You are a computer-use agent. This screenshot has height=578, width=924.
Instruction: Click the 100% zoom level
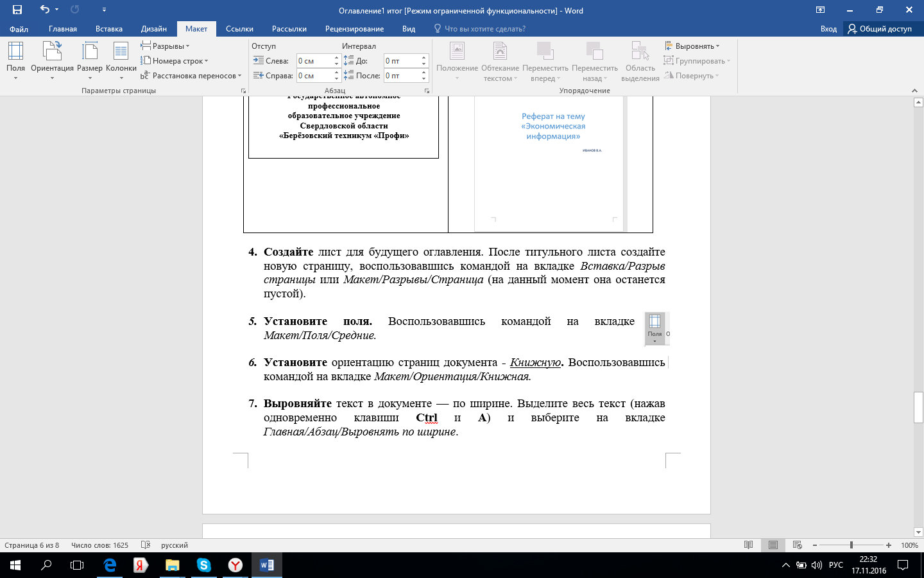click(909, 545)
